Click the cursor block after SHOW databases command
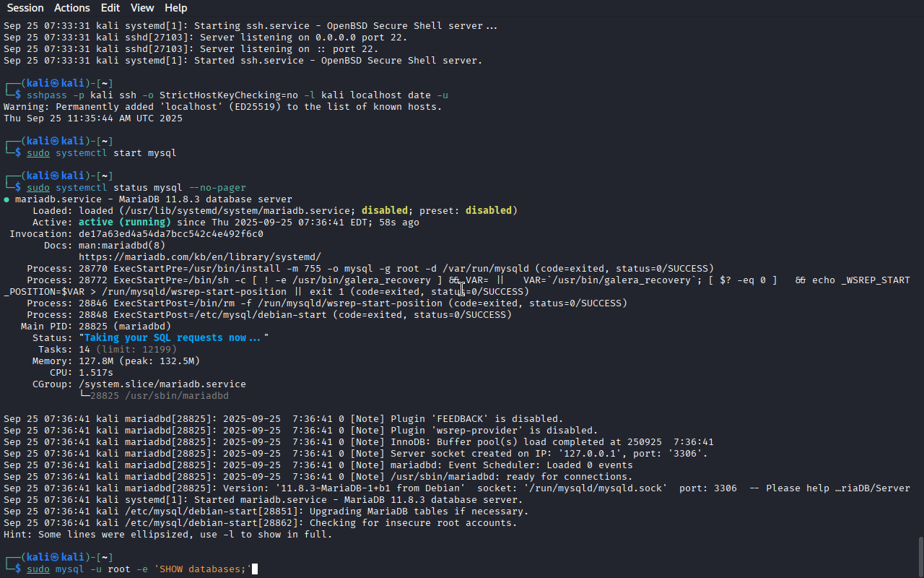Screen dimensions: 924x578 254,569
